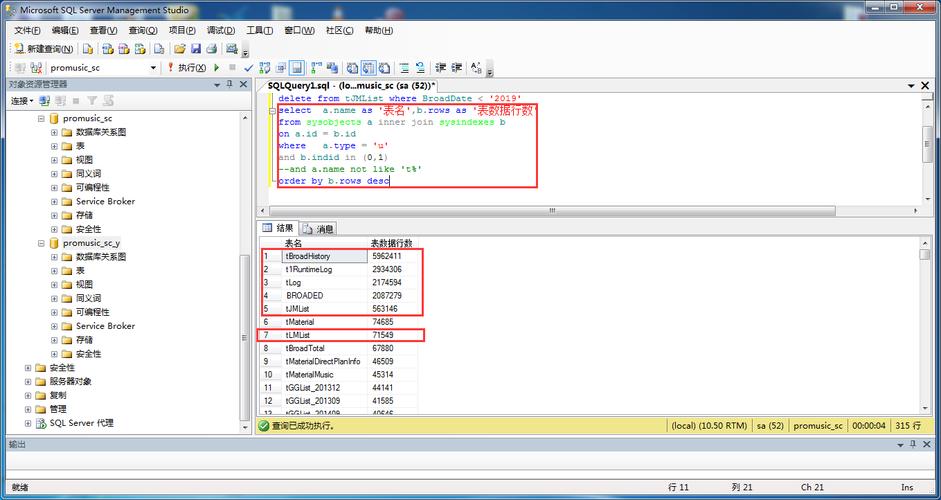Switch to Results to Text

tap(353, 68)
